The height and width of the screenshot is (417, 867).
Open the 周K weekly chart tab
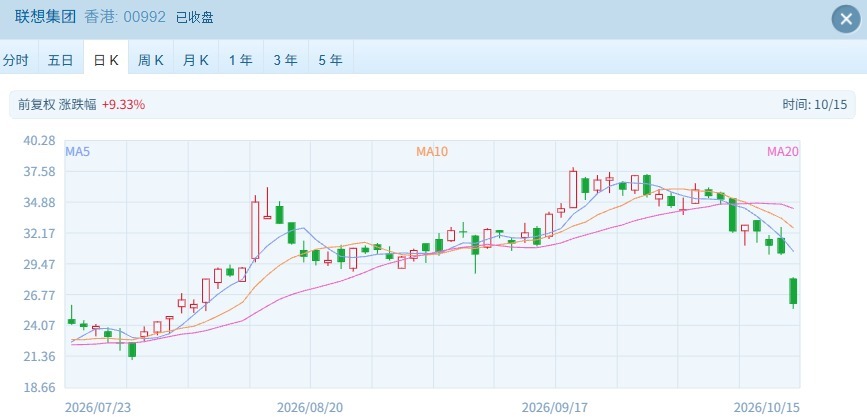151,60
